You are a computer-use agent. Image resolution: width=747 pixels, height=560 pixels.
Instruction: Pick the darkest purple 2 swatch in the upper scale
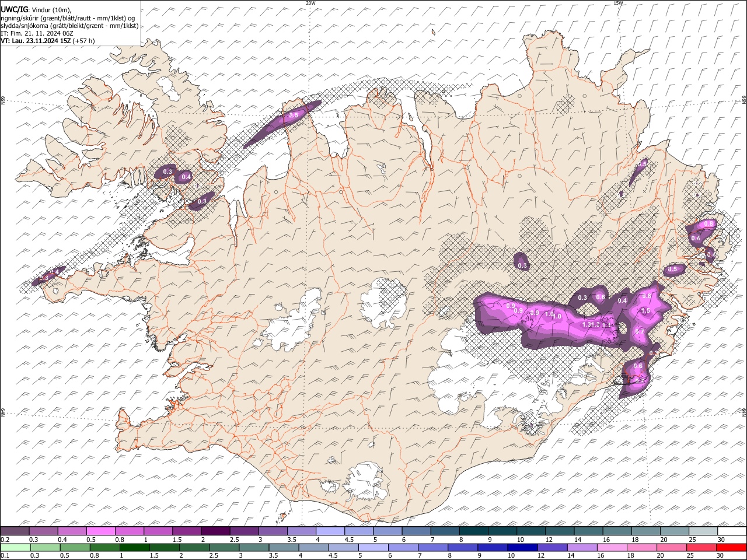[x=215, y=531]
